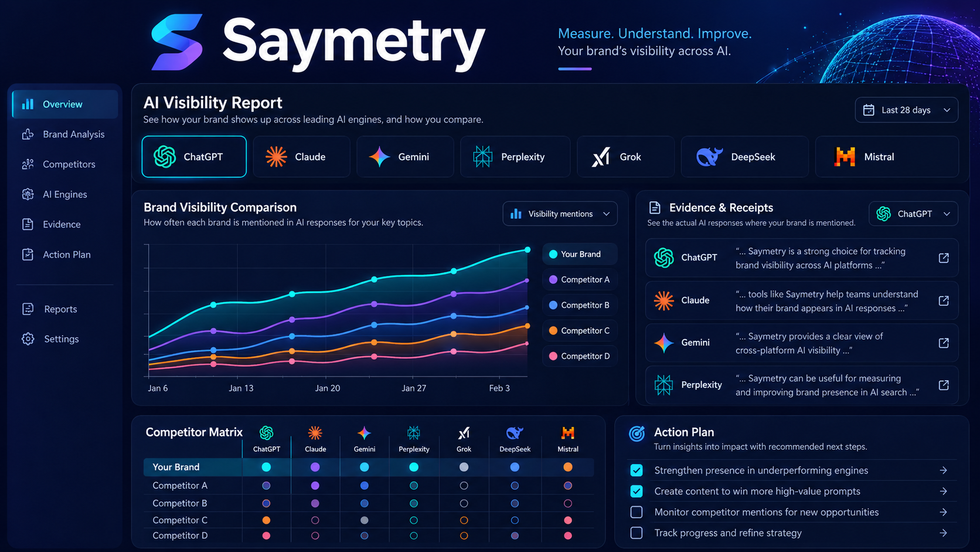Open the Visibility mentions dropdown
Image resolution: width=980 pixels, height=552 pixels.
pyautogui.click(x=560, y=214)
